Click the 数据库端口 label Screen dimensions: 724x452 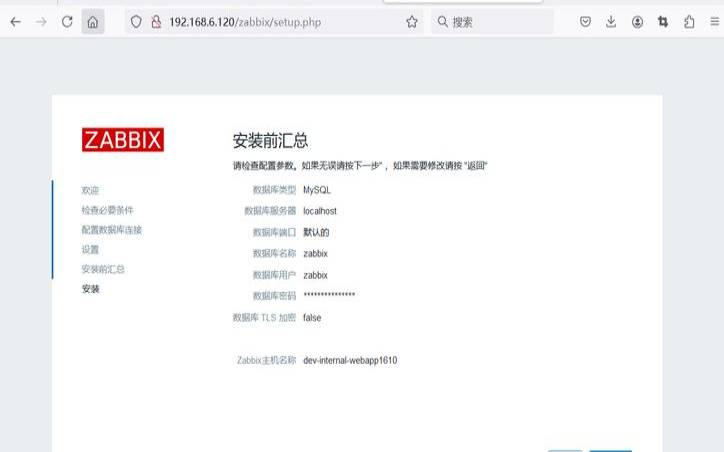pyautogui.click(x=274, y=232)
